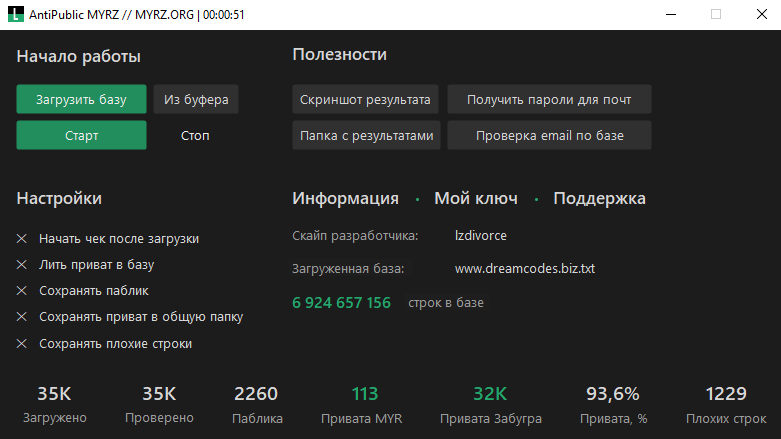
Task: Click the 113 Привата MYR value
Action: pyautogui.click(x=365, y=394)
